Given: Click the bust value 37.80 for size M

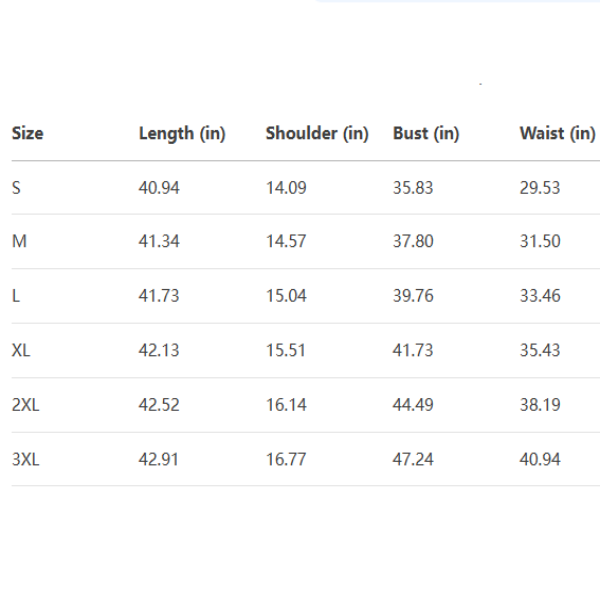Looking at the screenshot, I should [413, 241].
